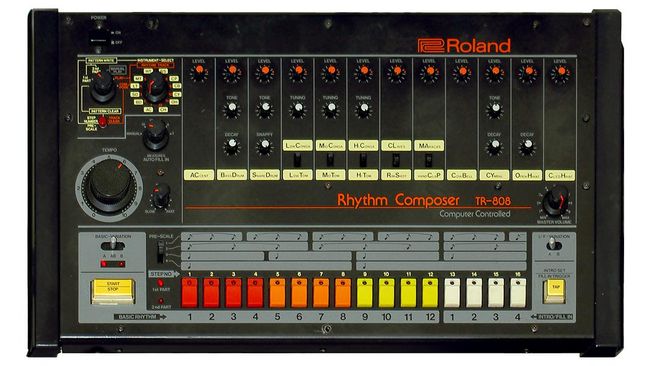The width and height of the screenshot is (650, 366).
Task: Select white step button 16
Action: point(518,293)
